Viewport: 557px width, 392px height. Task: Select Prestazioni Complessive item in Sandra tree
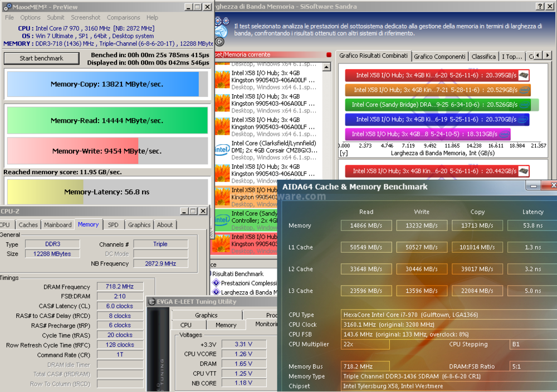248,283
